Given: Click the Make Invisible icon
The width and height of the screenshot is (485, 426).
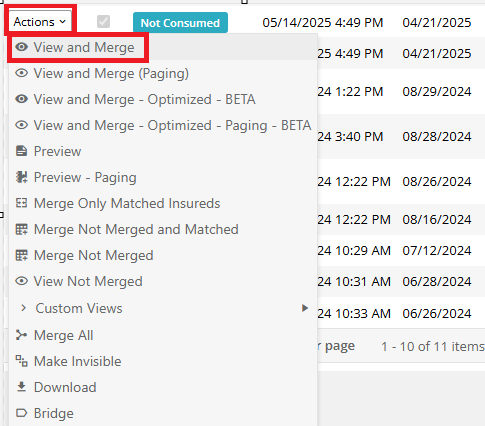Looking at the screenshot, I should click(22, 361).
